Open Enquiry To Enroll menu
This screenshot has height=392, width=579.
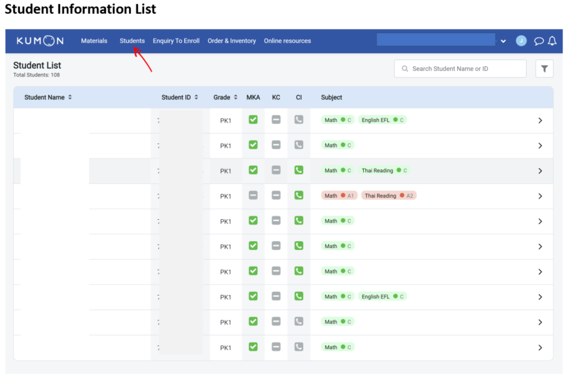pyautogui.click(x=176, y=41)
